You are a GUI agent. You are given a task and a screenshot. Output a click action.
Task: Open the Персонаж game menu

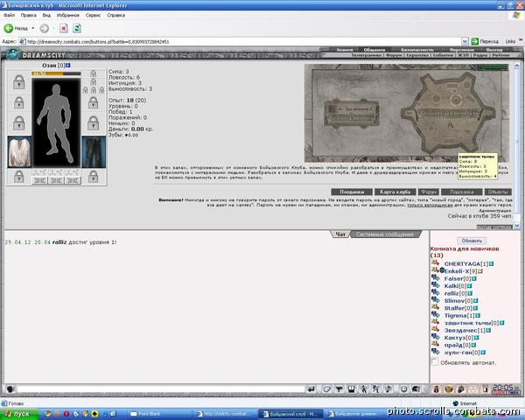(x=462, y=50)
